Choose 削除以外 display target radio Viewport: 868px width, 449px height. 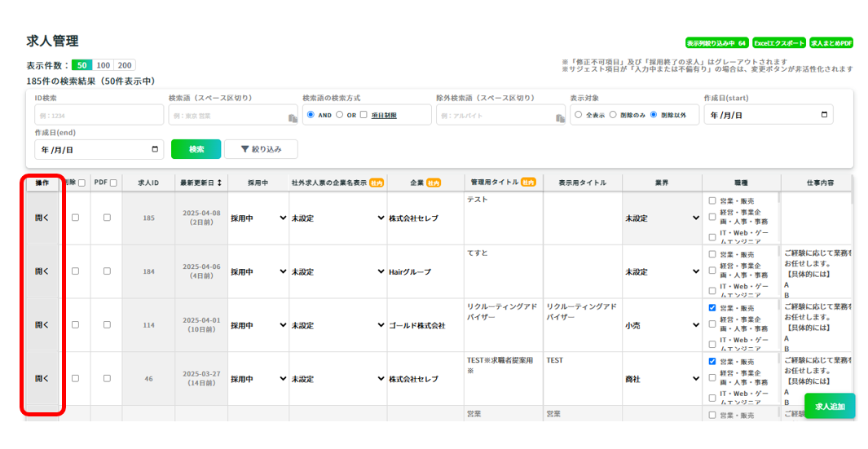653,115
